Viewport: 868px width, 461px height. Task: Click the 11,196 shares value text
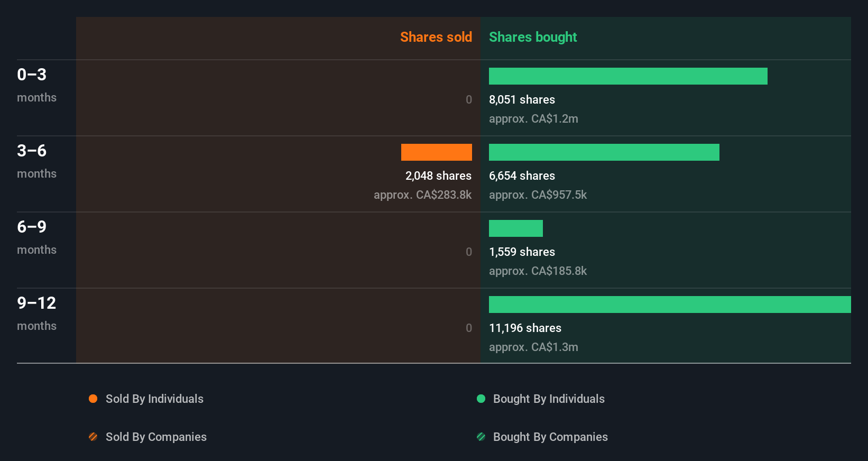pyautogui.click(x=525, y=328)
